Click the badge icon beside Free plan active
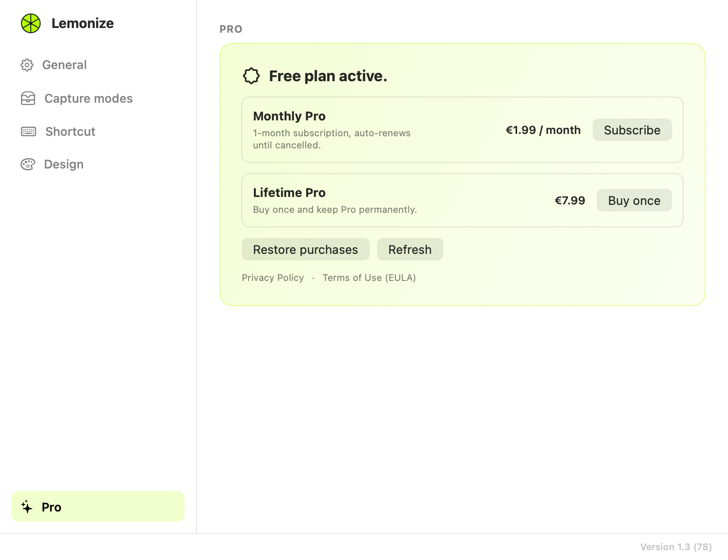 (x=251, y=76)
